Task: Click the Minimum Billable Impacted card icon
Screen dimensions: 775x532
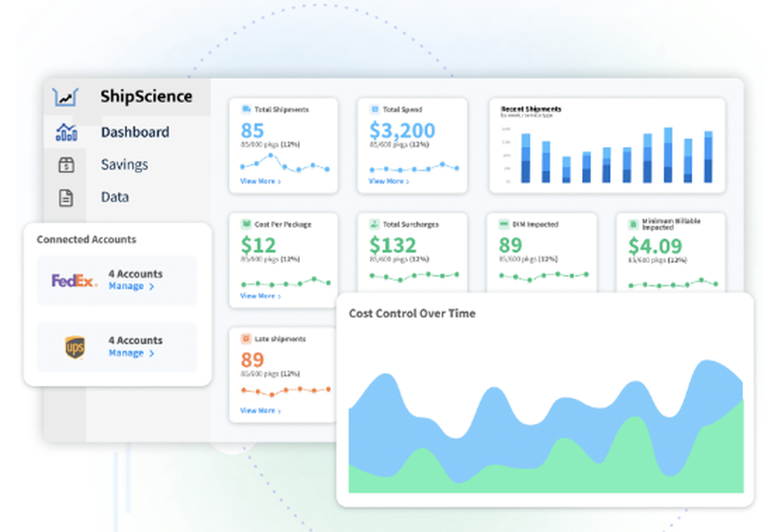Action: click(x=633, y=225)
